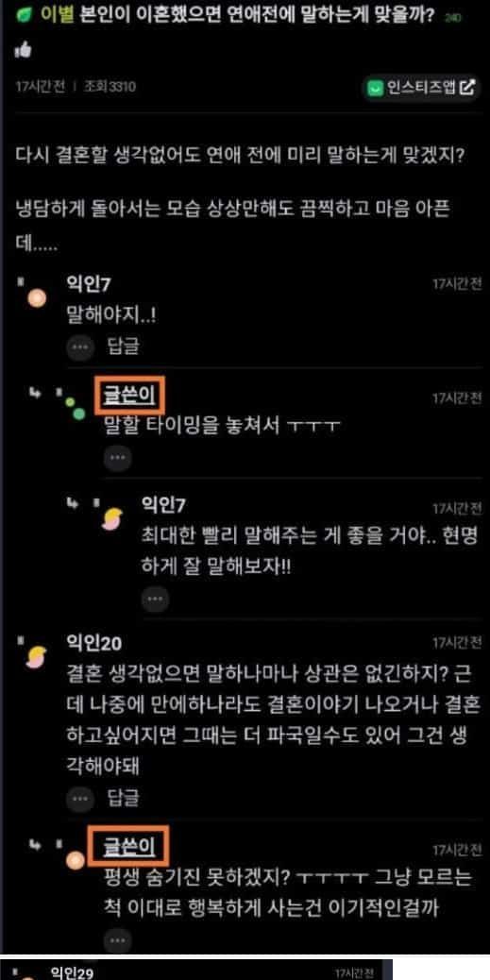Open the more-options dots under 말할 타이밍을 놓쳐서

(x=117, y=458)
